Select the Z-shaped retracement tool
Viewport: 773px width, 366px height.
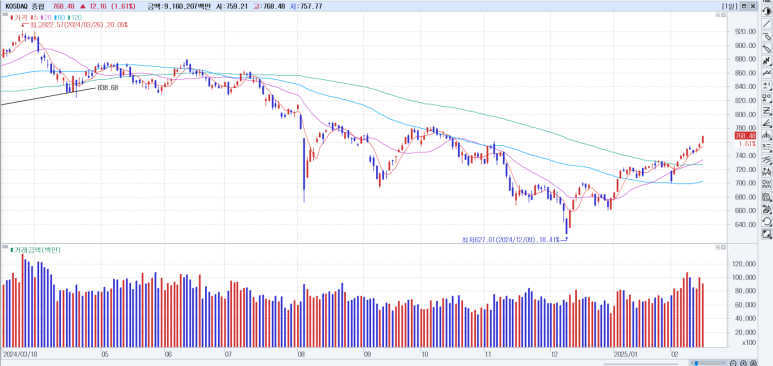[767, 110]
